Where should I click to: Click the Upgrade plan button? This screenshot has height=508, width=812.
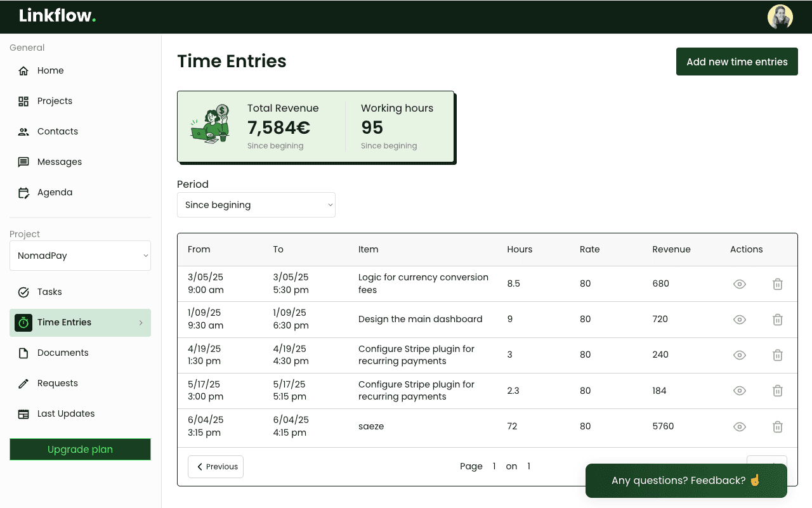(80, 449)
